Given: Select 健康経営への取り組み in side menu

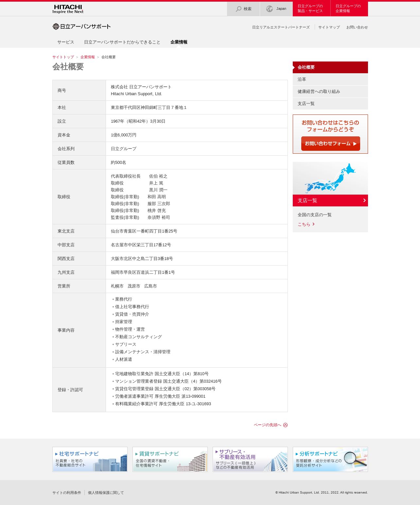Looking at the screenshot, I should [x=330, y=92].
